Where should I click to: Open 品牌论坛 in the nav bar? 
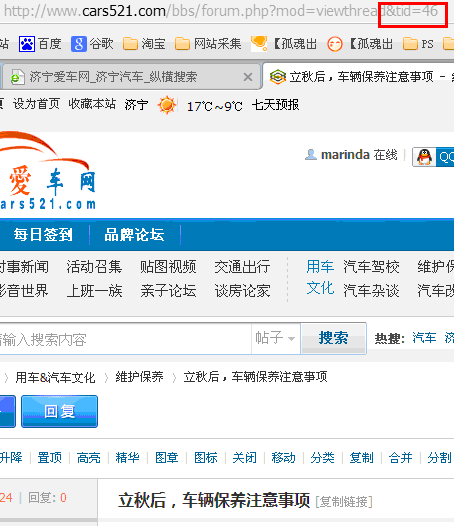[x=134, y=235]
